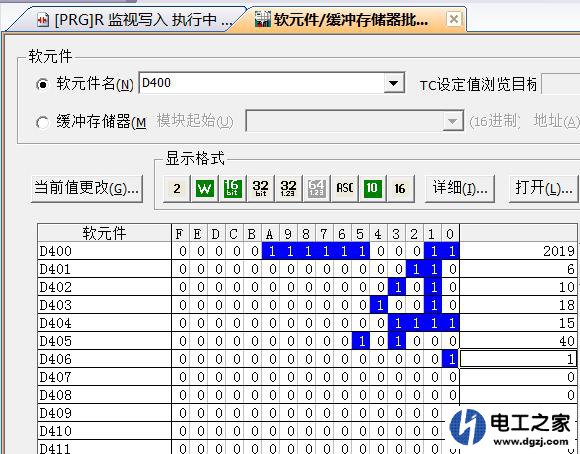Click the D407 value cell showing 0
This screenshot has width=580, height=454.
(x=518, y=377)
